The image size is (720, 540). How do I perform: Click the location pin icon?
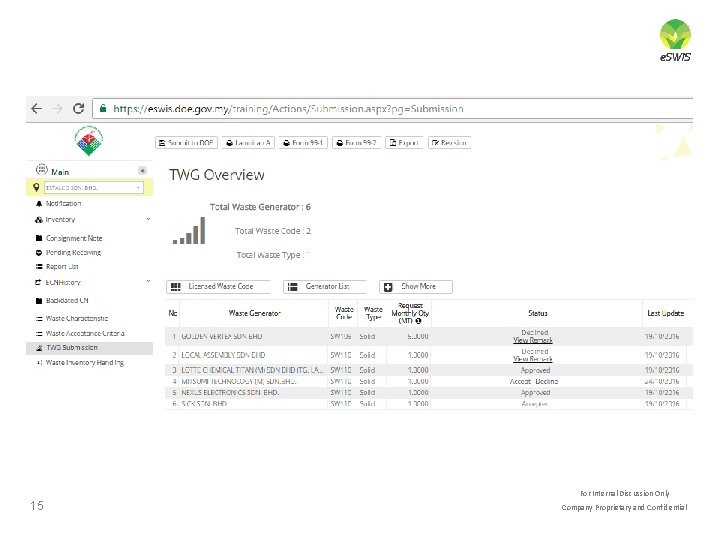point(36,187)
